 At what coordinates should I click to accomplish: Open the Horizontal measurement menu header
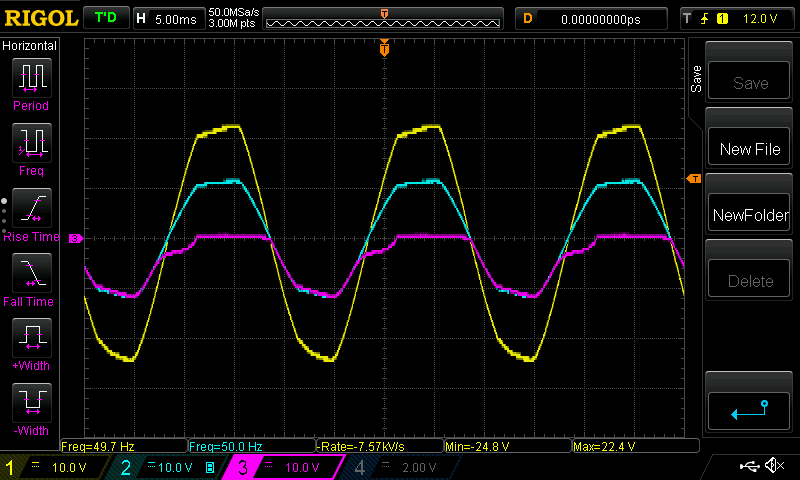point(30,46)
